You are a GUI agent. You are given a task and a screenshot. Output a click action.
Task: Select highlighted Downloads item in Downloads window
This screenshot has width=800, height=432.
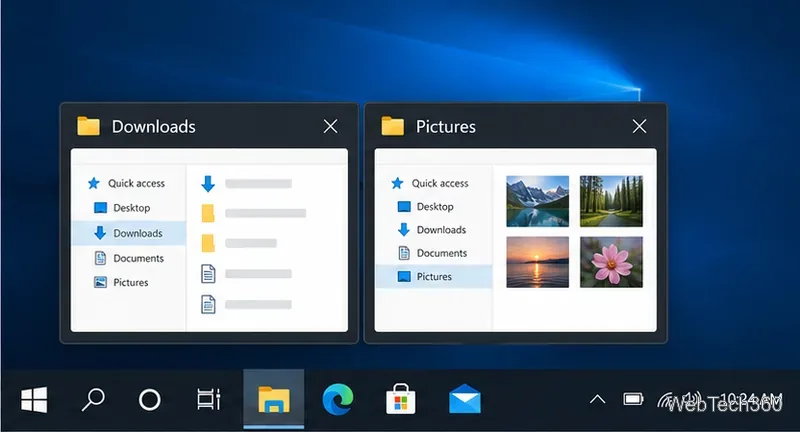[129, 233]
